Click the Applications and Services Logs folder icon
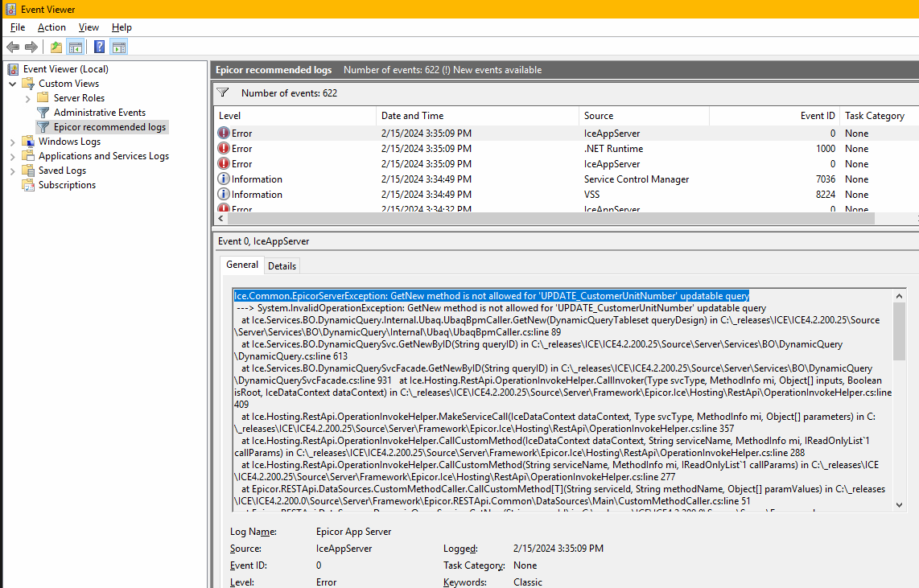919x588 pixels. click(28, 156)
